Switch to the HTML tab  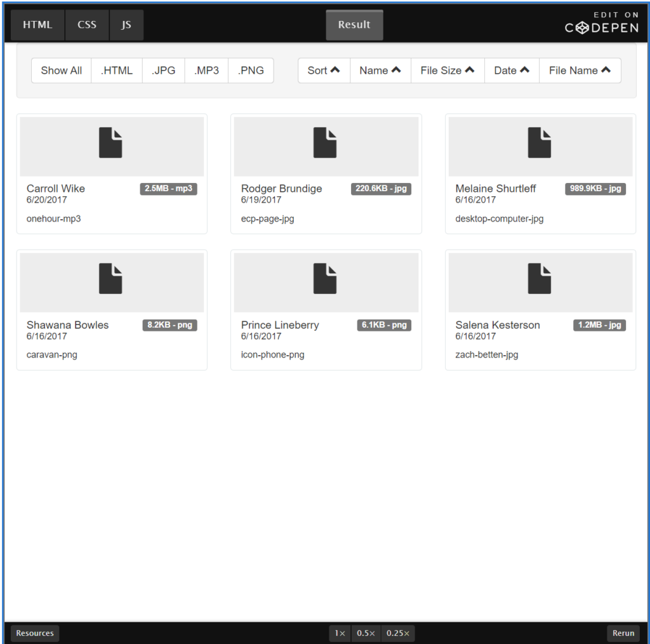pos(37,25)
